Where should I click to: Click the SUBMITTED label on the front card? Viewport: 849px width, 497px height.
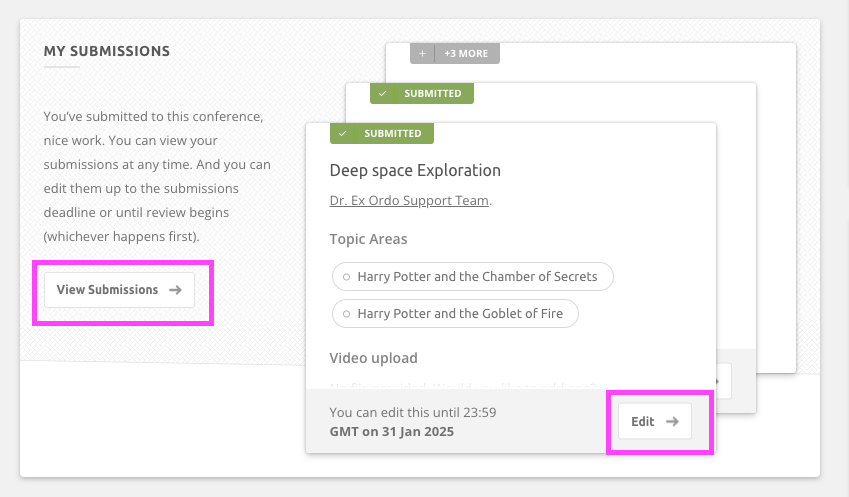coord(392,133)
